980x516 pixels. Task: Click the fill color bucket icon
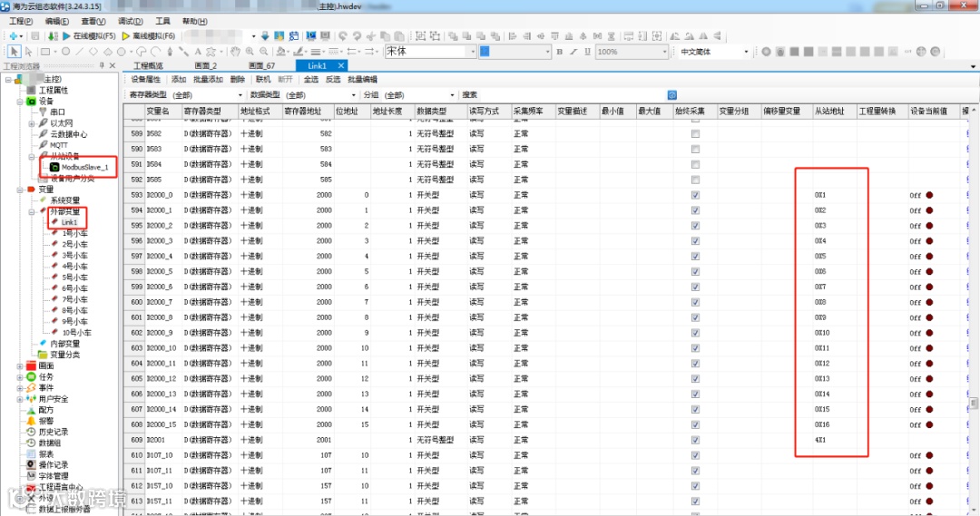click(280, 52)
